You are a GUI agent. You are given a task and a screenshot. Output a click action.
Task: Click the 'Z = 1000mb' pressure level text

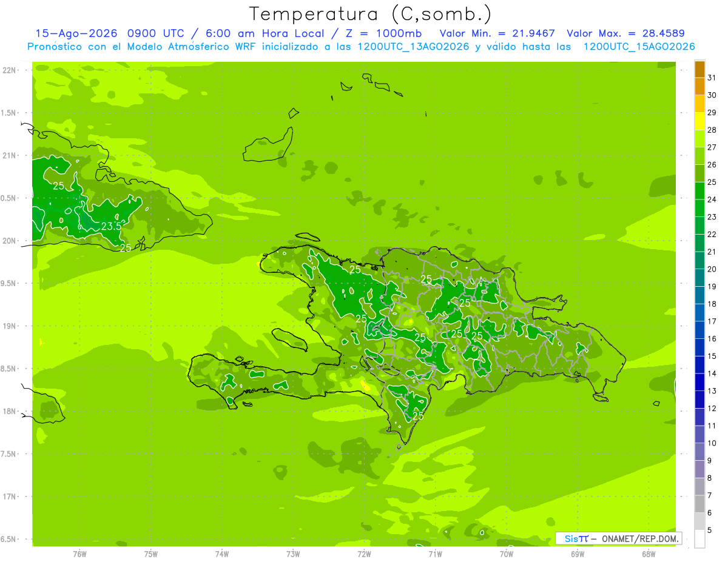pos(383,33)
